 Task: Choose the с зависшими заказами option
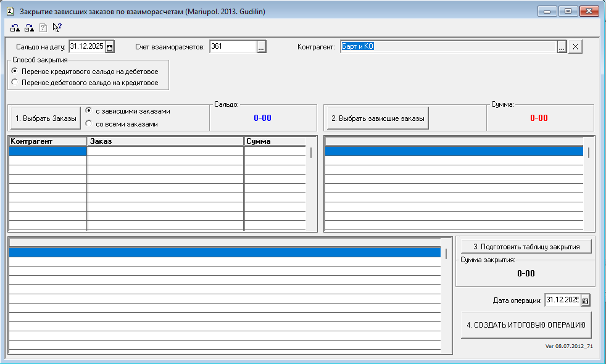click(x=88, y=111)
